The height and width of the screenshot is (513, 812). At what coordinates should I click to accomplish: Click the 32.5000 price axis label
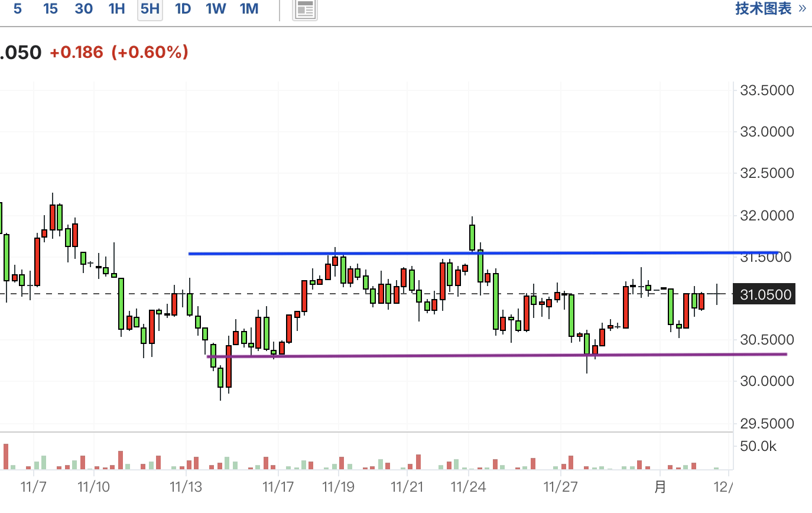[x=766, y=173]
